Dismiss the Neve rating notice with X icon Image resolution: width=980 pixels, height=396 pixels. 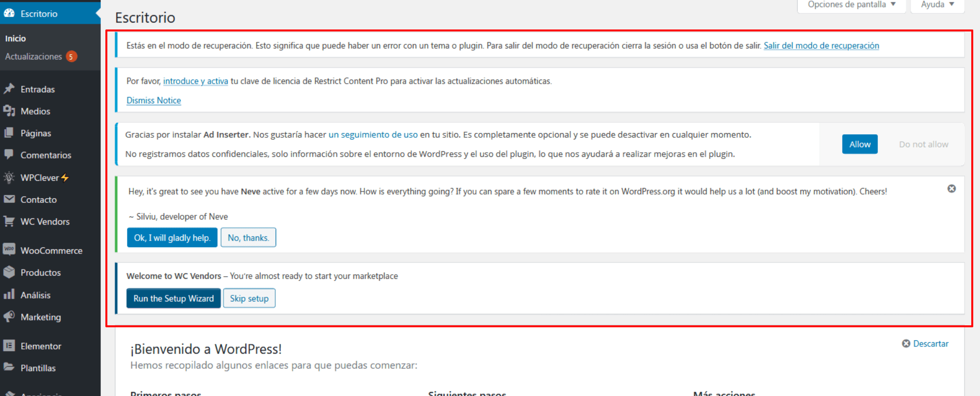(952, 189)
